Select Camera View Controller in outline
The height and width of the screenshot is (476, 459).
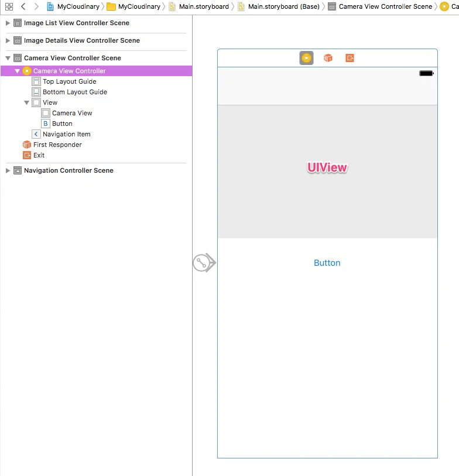(96, 71)
